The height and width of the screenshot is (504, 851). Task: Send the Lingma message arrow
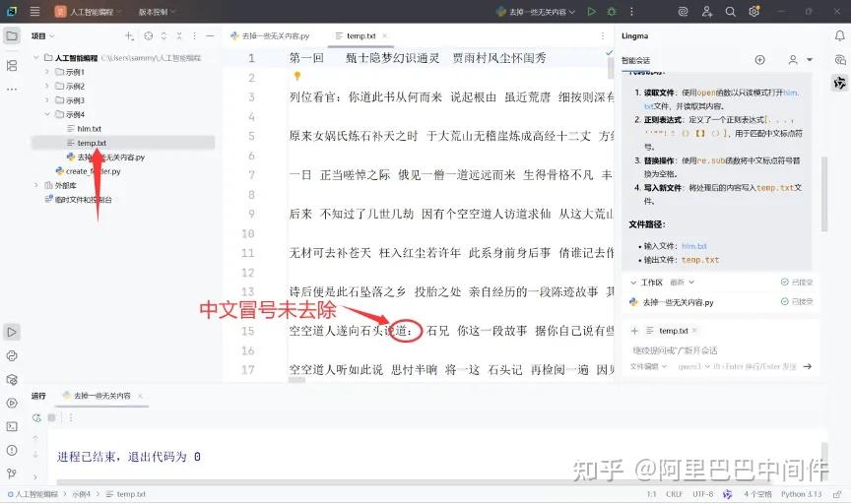tap(808, 367)
